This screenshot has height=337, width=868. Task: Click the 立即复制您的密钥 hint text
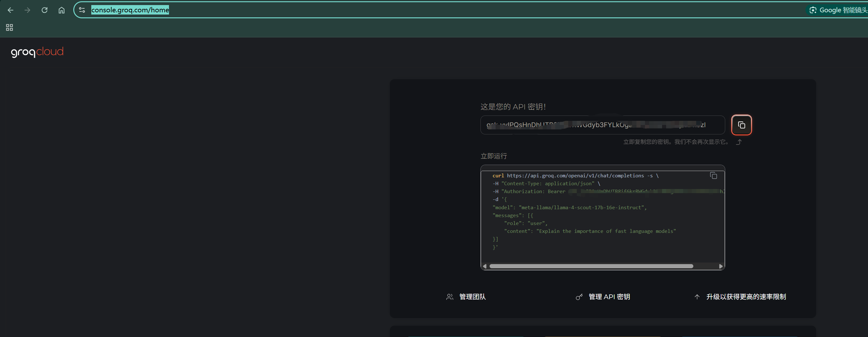[676, 142]
